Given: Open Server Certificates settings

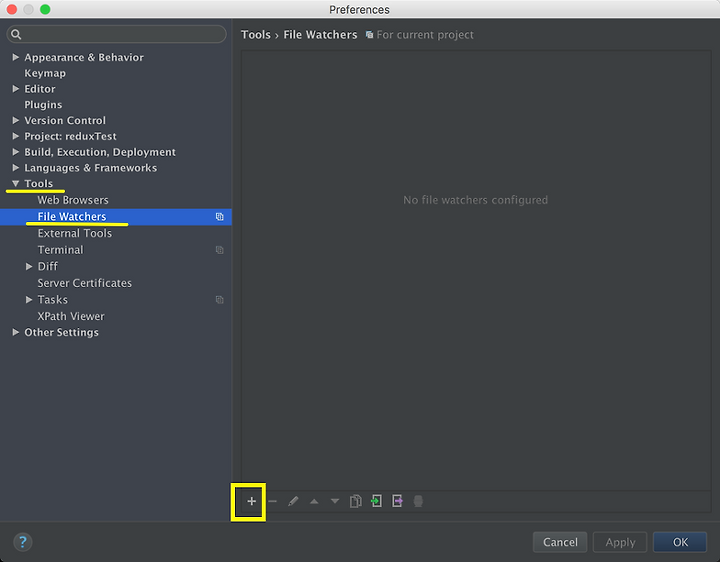Looking at the screenshot, I should tap(84, 283).
